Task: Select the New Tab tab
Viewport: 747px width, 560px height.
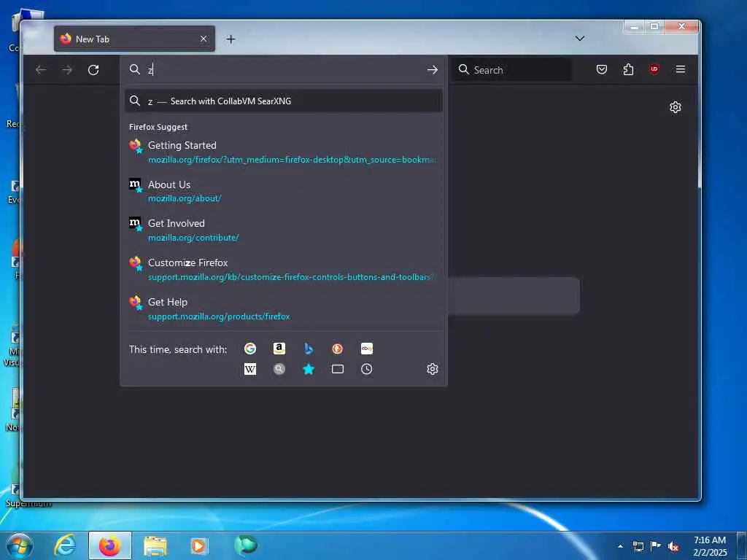Action: point(134,39)
